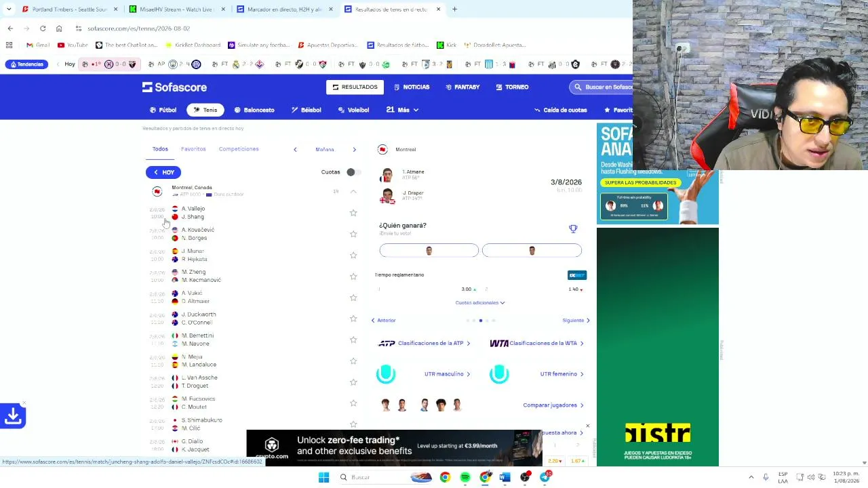Click the Montreal tournament logo in match panel

click(x=382, y=149)
